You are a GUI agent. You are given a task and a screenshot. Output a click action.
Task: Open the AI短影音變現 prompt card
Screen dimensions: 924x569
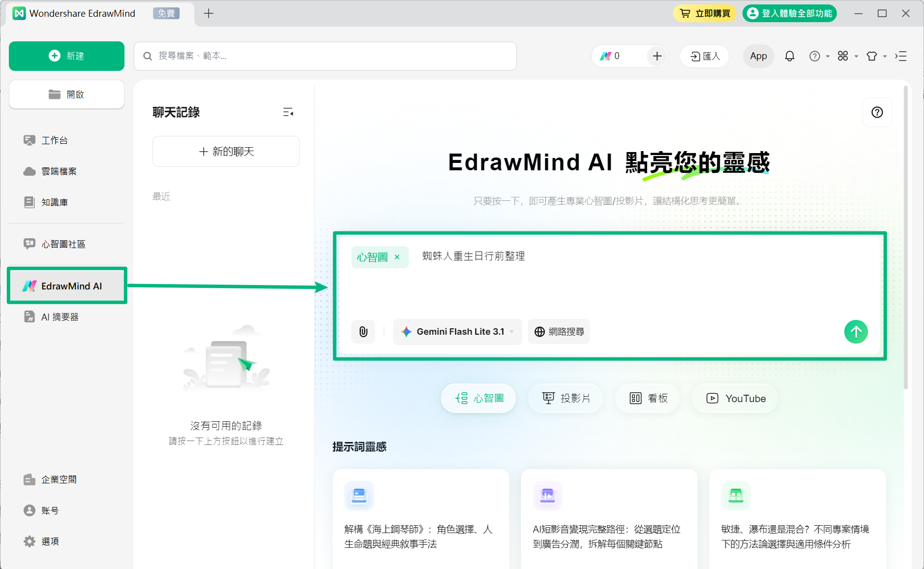pyautogui.click(x=609, y=519)
